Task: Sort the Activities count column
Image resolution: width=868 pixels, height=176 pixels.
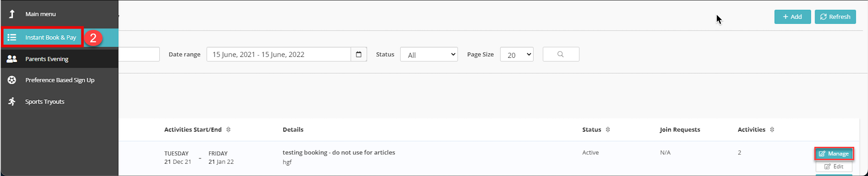Action: (772, 130)
